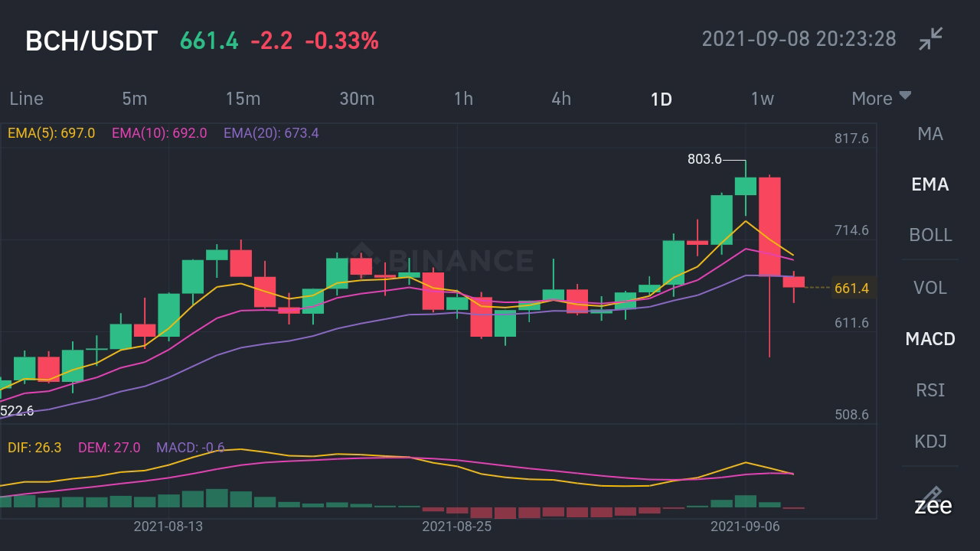Screen dimensions: 980x551
Task: Toggle the BOLL indicator
Action: (930, 235)
